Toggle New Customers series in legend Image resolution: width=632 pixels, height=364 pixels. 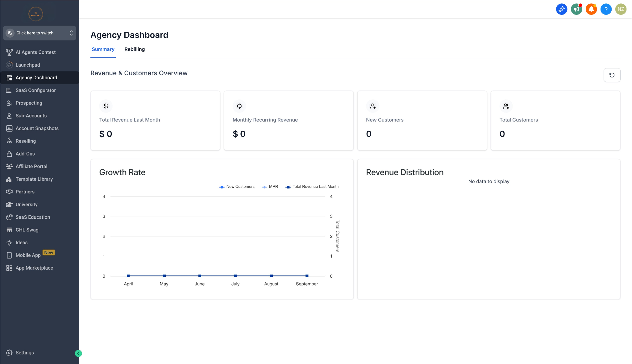tap(237, 187)
